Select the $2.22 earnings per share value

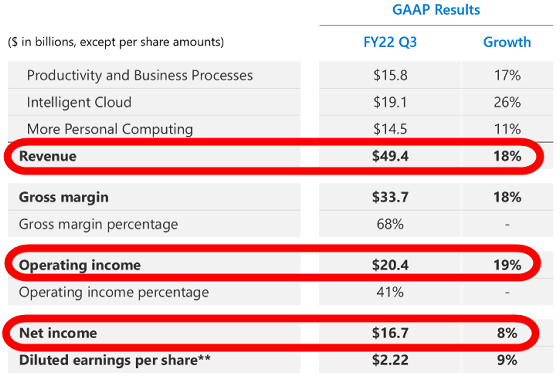(390, 360)
